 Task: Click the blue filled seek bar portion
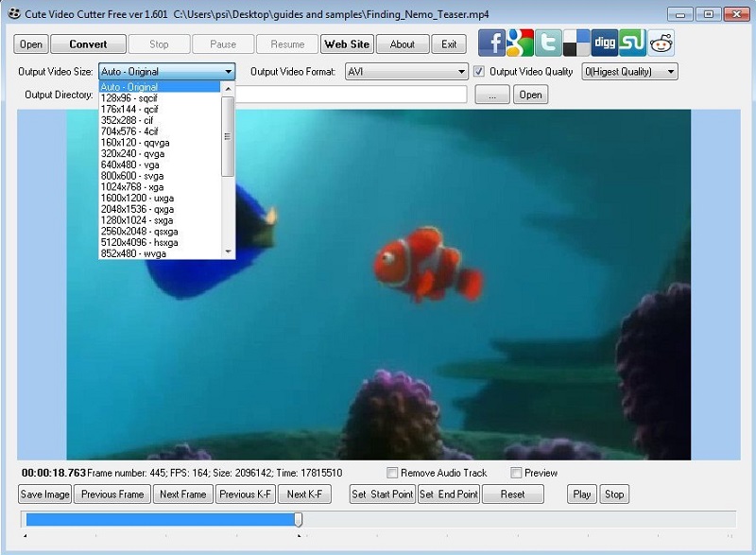tap(160, 519)
